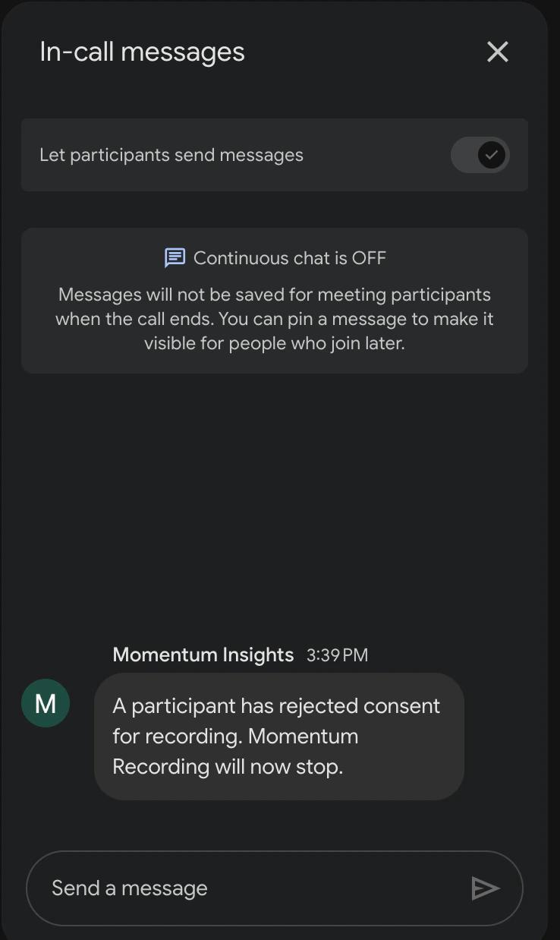Click the Continuous chat is OFF notice

(275, 300)
